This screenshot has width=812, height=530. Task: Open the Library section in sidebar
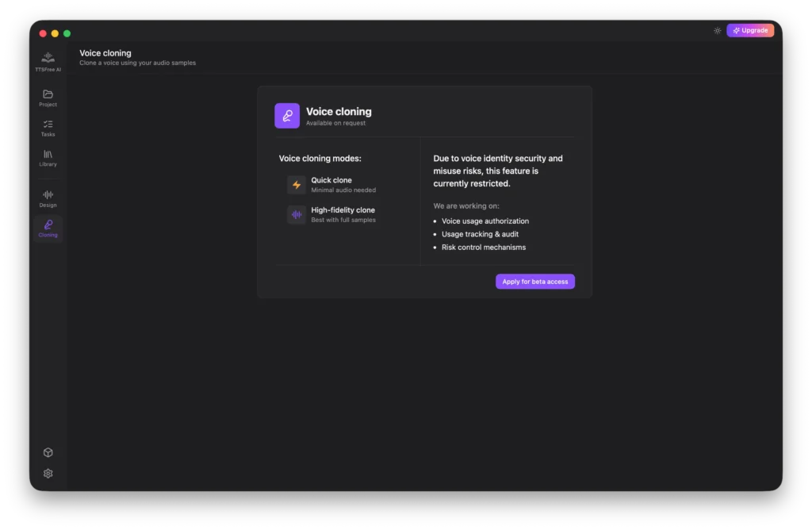click(x=48, y=158)
